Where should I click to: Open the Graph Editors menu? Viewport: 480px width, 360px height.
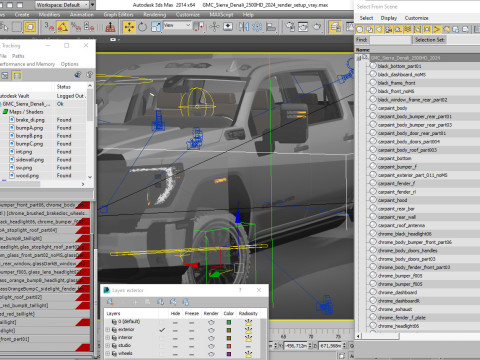pyautogui.click(x=118, y=15)
